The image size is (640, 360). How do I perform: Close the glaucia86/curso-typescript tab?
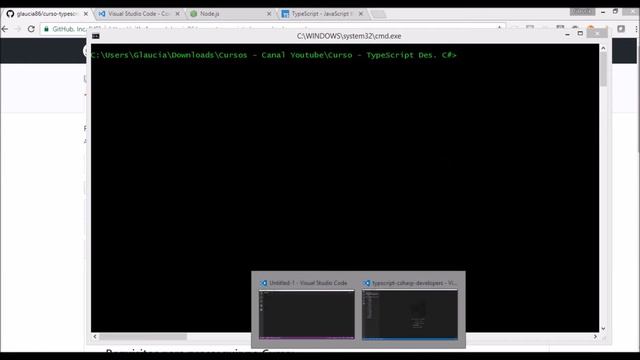coord(86,14)
